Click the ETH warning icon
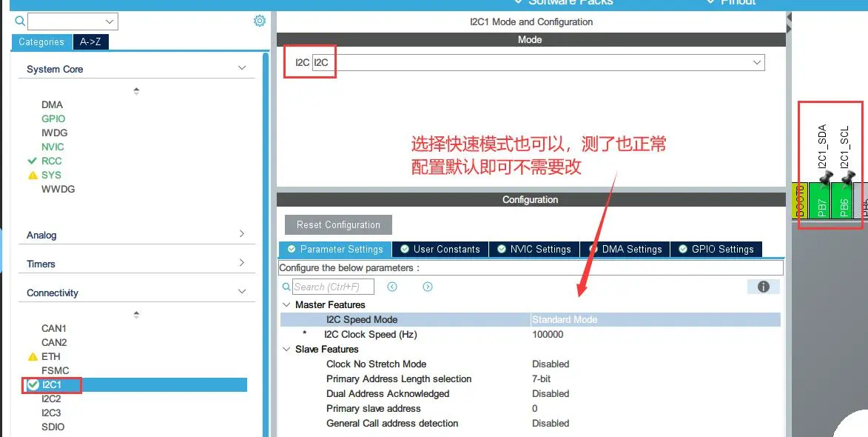This screenshot has height=437, width=868. tap(33, 356)
